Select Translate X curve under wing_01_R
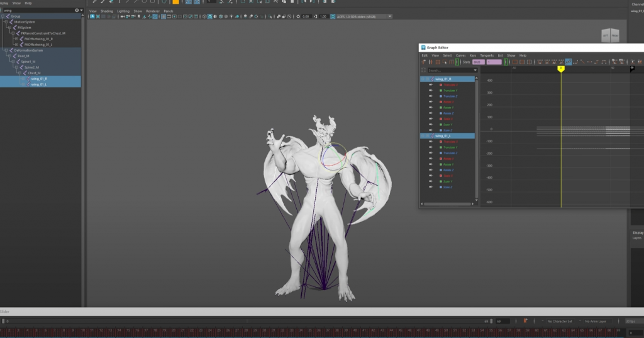The image size is (644, 338). pyautogui.click(x=450, y=85)
